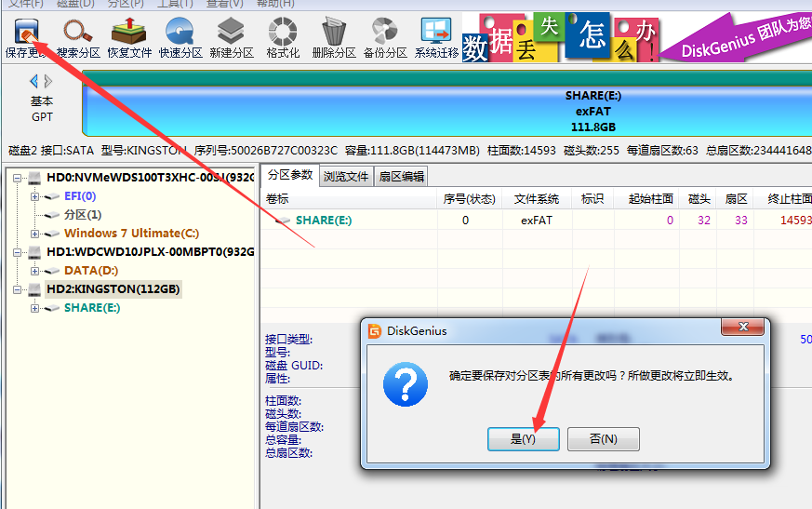Decline saving with 否(N) button

604,439
